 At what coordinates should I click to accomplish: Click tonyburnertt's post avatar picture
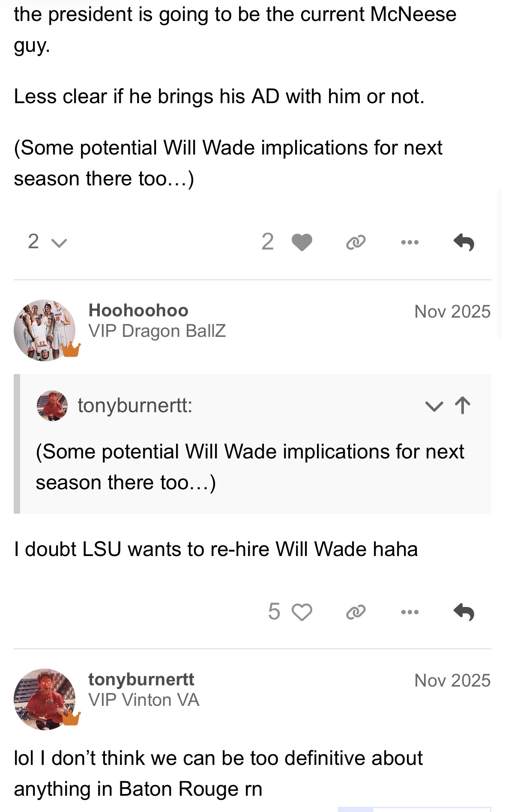click(45, 699)
